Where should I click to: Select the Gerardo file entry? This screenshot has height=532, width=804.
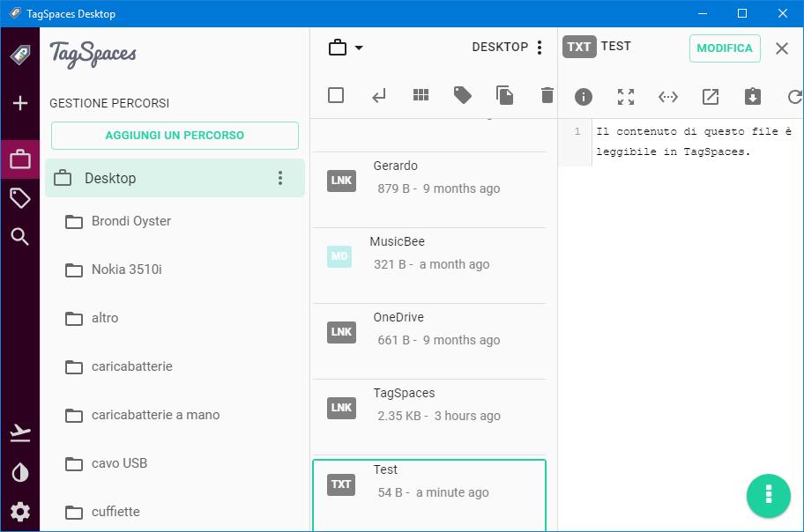point(429,189)
